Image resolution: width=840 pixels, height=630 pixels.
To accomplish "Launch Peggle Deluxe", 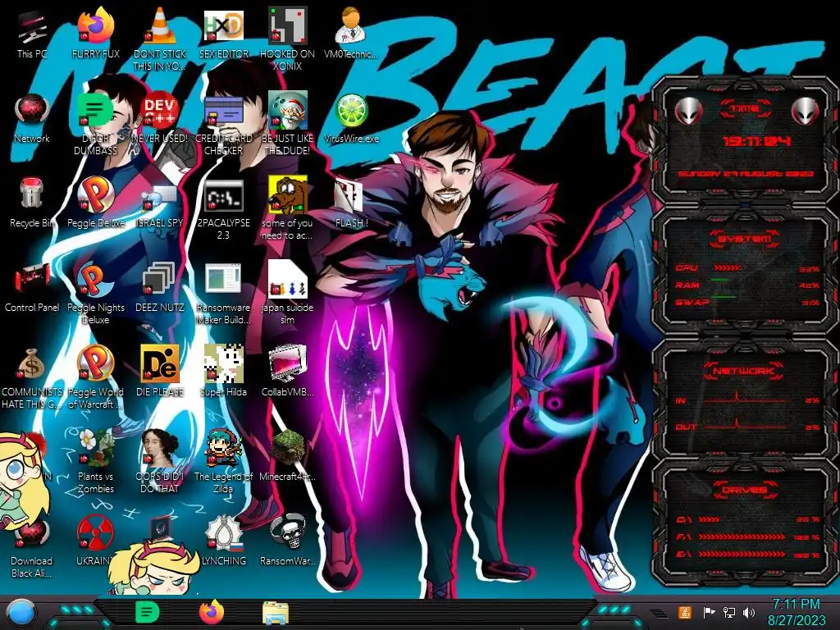I will coord(95,203).
